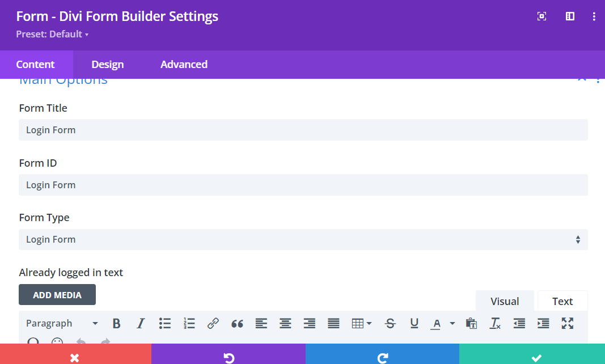605x364 pixels.
Task: Click the ADD MEDIA button
Action: [x=57, y=294]
